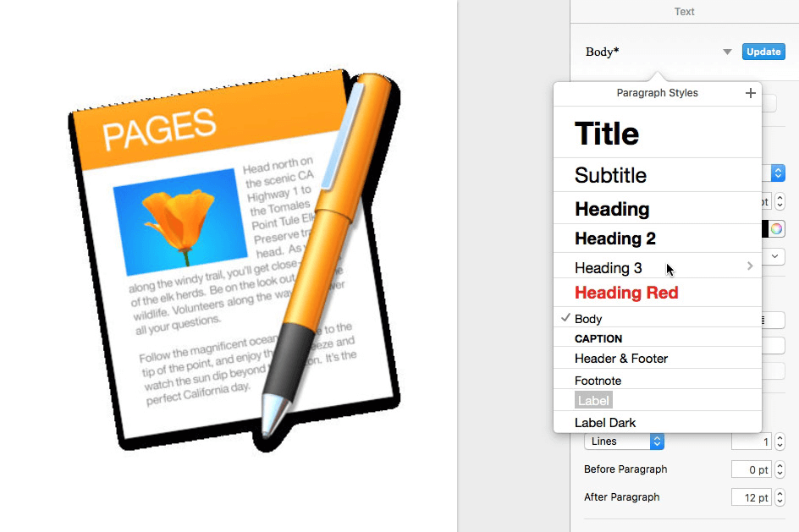Open the Body* paragraph style dropdown
Screen dimensions: 799x532
727,52
